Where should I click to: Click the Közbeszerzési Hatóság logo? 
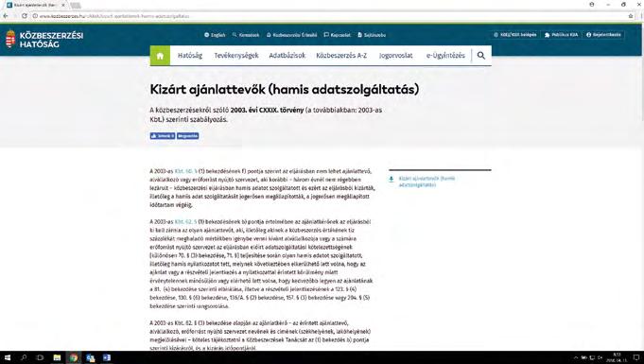pos(44,40)
